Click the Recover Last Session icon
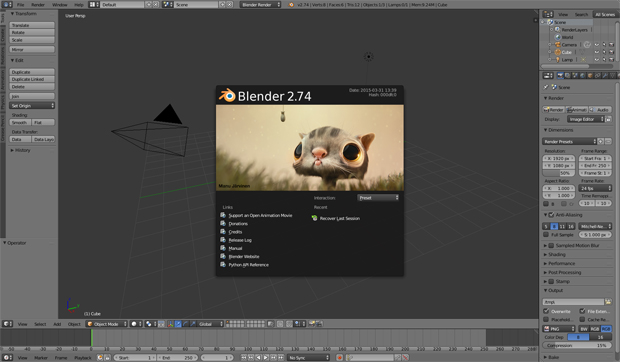 coord(315,218)
